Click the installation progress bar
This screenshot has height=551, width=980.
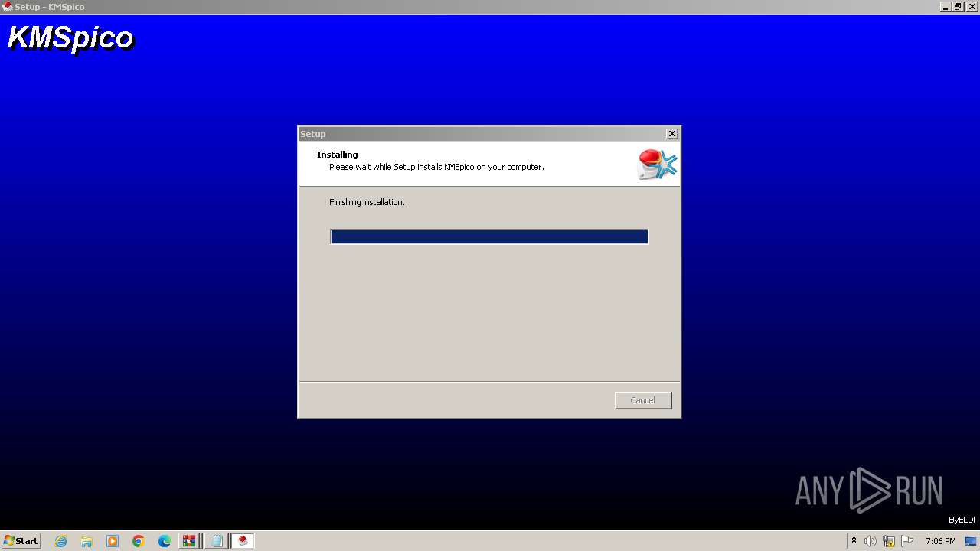point(489,236)
